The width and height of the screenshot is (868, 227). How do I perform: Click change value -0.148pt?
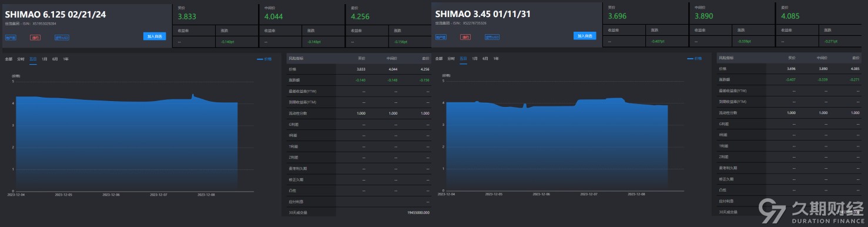[x=314, y=42]
